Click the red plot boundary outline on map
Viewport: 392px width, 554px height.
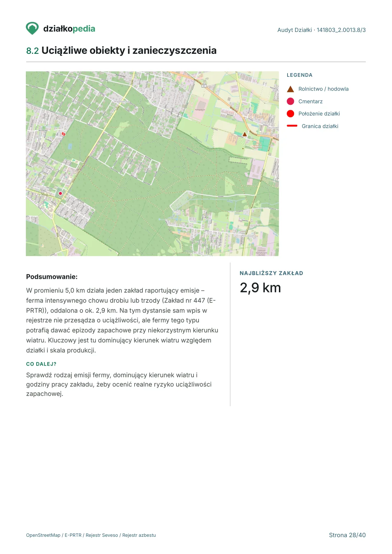tap(64, 134)
